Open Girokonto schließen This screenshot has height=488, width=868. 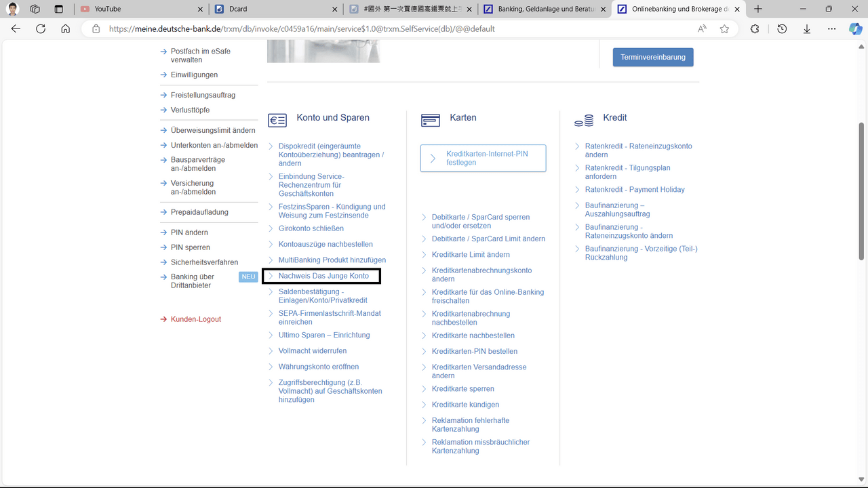point(311,228)
